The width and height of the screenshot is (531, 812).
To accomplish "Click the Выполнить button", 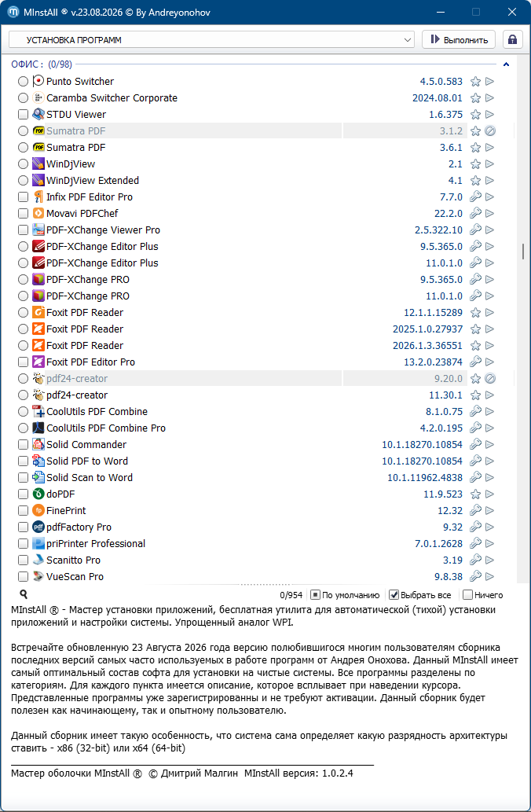I will 459,39.
